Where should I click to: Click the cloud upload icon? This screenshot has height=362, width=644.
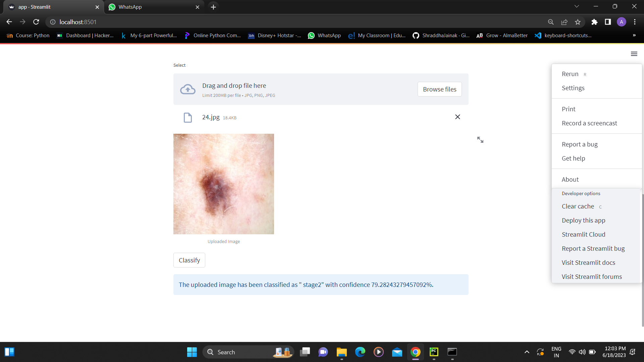click(x=187, y=89)
